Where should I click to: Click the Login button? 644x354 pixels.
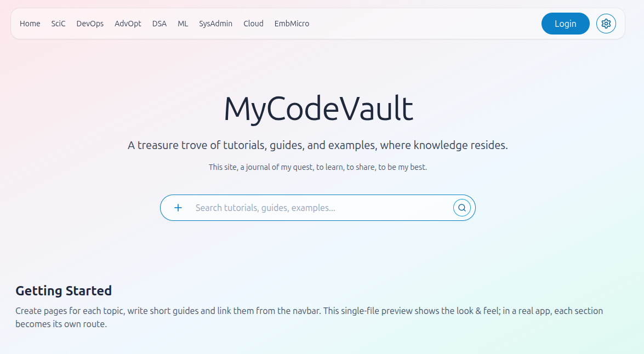pyautogui.click(x=565, y=24)
